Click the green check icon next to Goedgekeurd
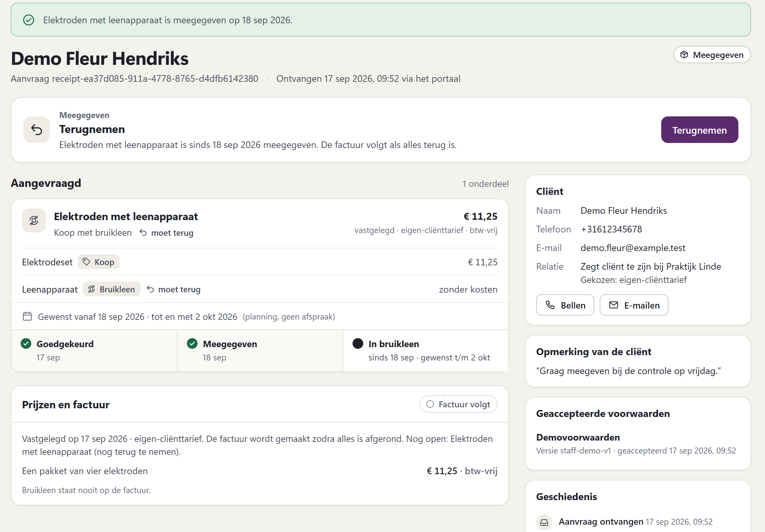Screen dimensions: 765x532 [x=26, y=343]
